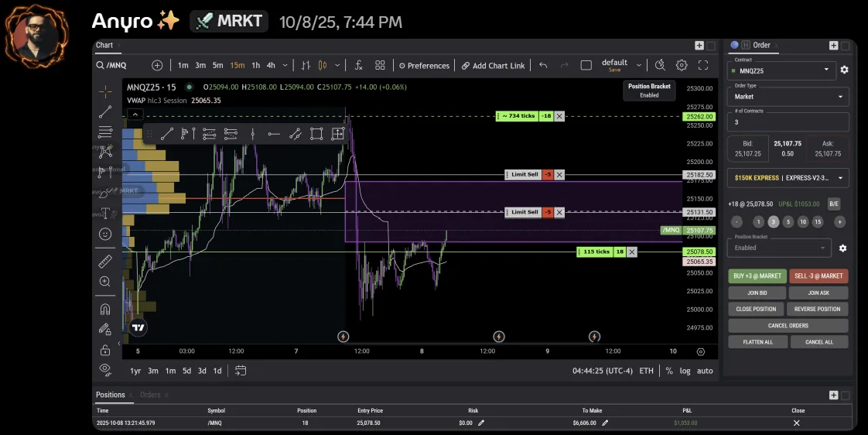
Task: Open the indicators fx menu
Action: [359, 65]
